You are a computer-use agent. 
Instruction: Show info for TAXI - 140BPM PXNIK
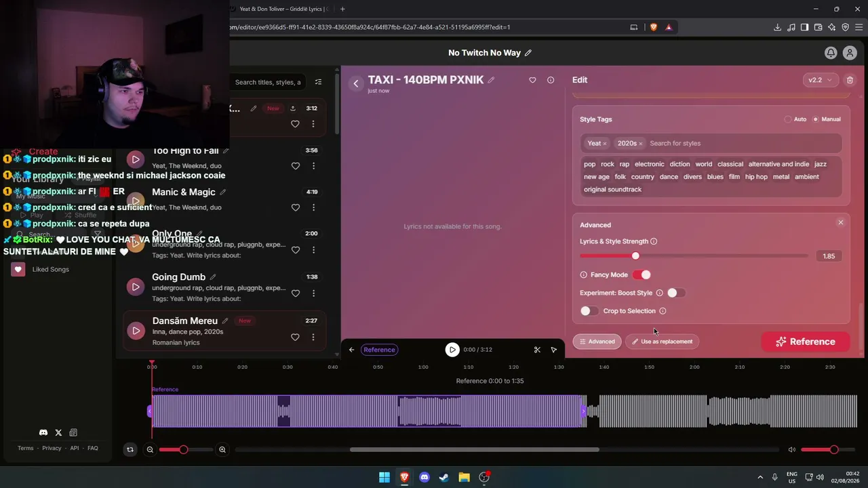pyautogui.click(x=551, y=80)
